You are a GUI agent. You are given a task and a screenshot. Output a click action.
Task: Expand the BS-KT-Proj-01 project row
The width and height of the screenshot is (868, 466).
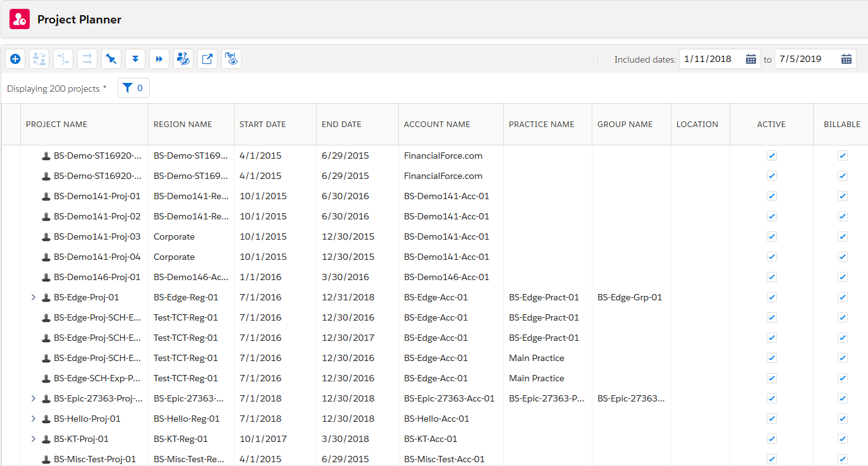pyautogui.click(x=34, y=439)
